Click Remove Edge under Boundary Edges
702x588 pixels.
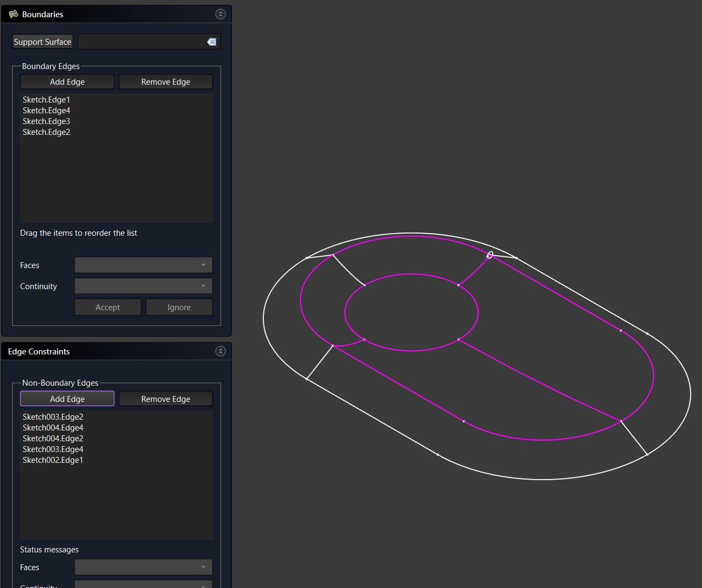(166, 82)
